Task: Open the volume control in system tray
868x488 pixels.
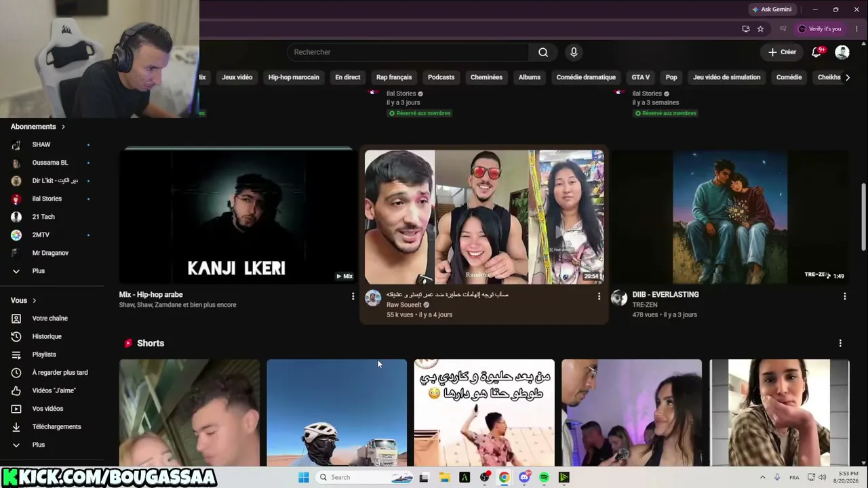Action: click(822, 477)
